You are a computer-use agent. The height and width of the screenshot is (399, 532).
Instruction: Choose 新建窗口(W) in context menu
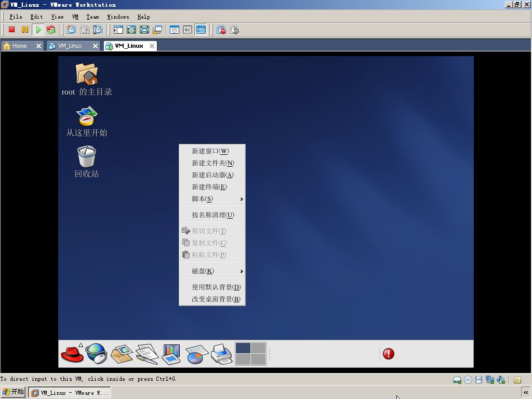(x=212, y=151)
